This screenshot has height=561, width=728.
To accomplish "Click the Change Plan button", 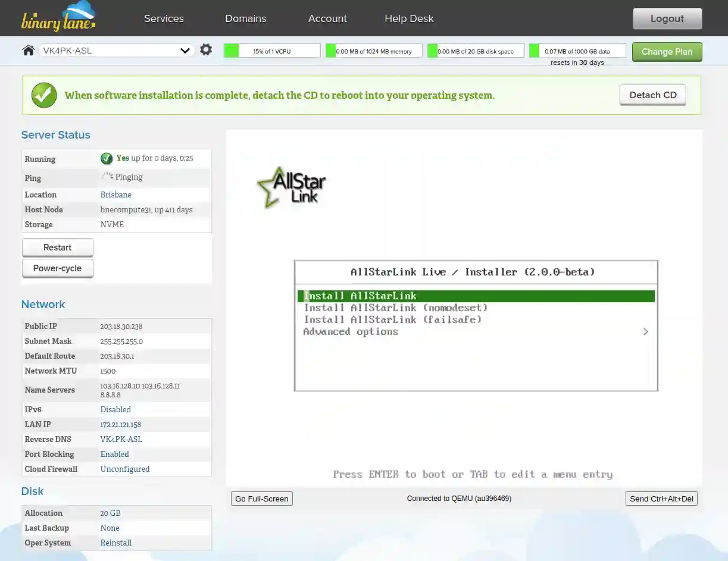I will [x=667, y=52].
